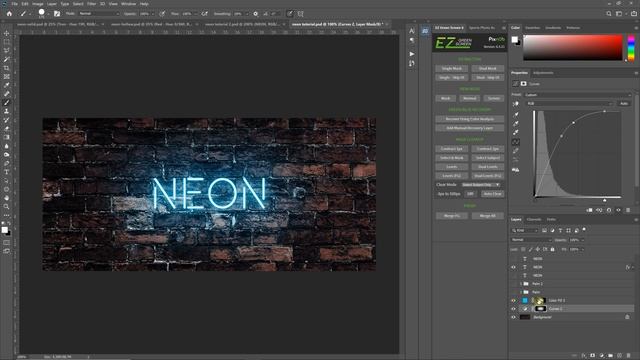Open the Clear Mode dropdown in EZ panel
This screenshot has height=360, width=640.
point(481,185)
